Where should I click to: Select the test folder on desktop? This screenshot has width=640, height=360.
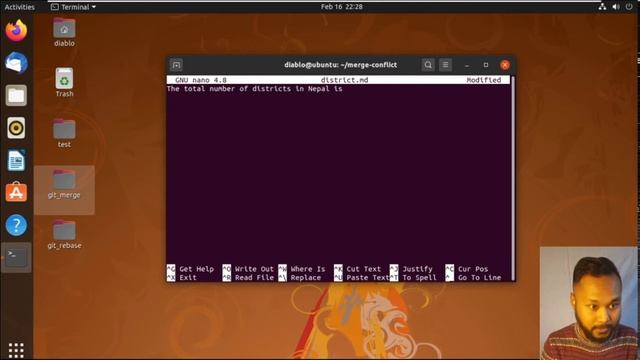coord(64,133)
